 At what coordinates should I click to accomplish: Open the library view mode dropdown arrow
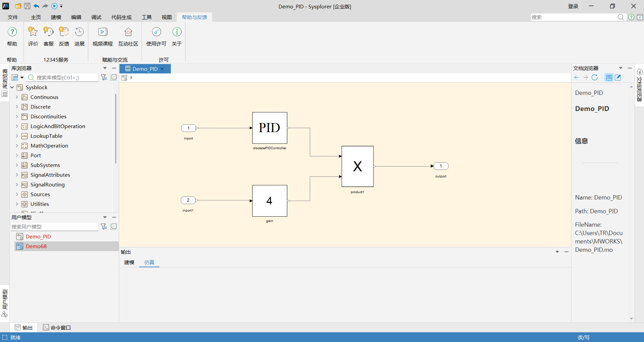22,77
